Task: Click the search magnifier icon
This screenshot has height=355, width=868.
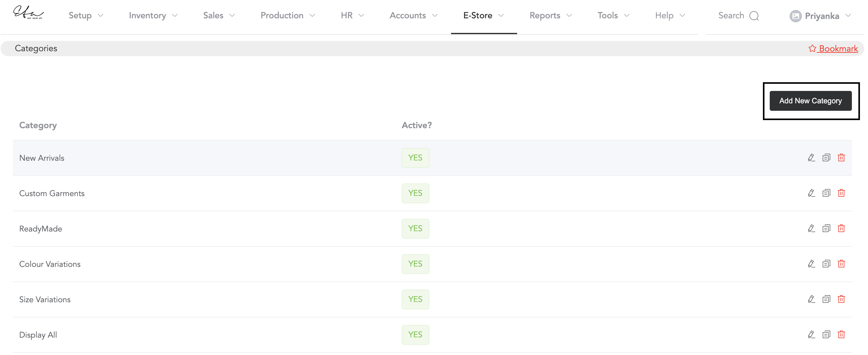Action: coord(754,16)
